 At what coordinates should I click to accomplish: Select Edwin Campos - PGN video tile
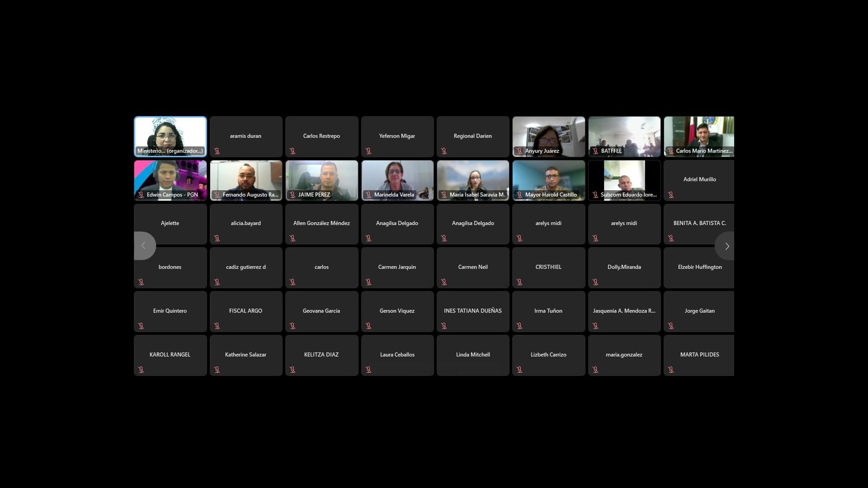170,179
